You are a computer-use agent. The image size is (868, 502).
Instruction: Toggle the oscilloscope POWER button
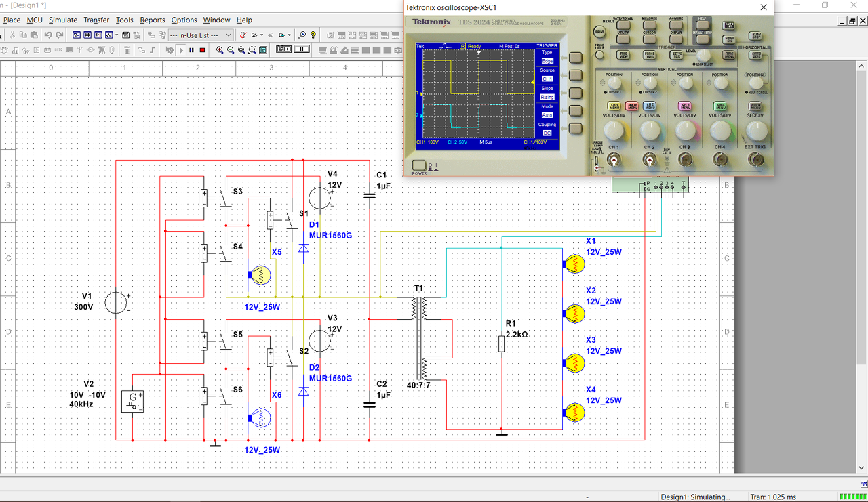click(x=419, y=165)
